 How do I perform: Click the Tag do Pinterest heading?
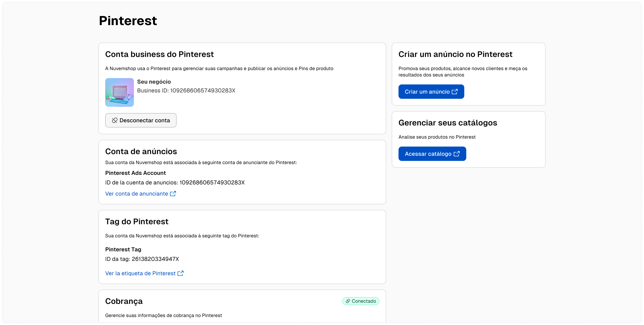pyautogui.click(x=137, y=222)
